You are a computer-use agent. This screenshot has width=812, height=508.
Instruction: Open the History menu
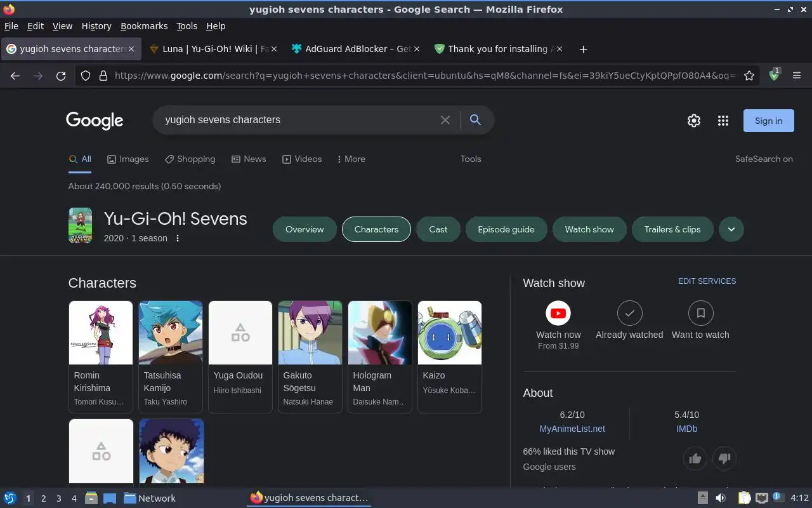[x=96, y=26]
